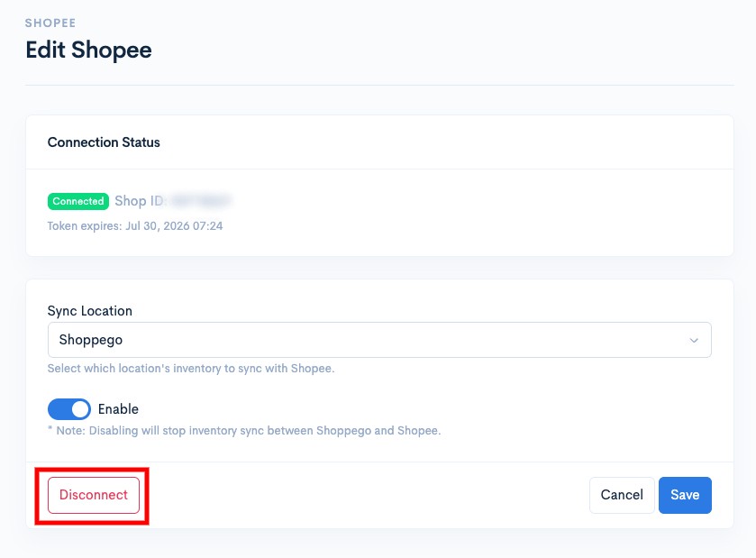Select the Shoppego text in the combo box

point(91,340)
